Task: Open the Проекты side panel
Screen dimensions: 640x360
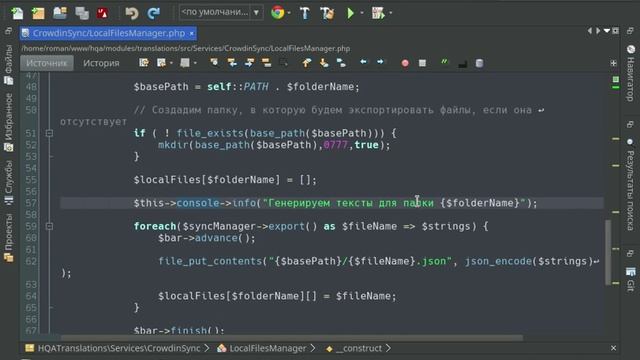Action: [9, 237]
